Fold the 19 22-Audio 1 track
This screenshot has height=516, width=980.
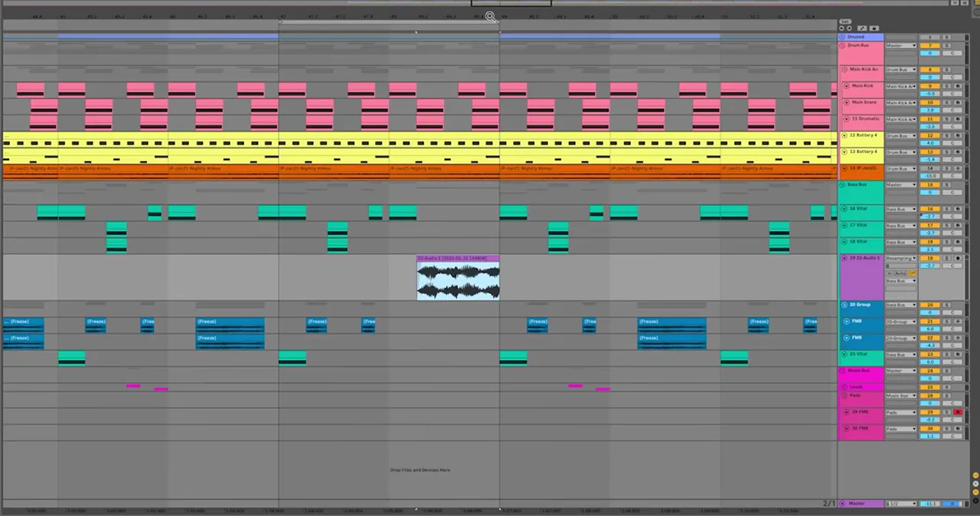[x=844, y=258]
